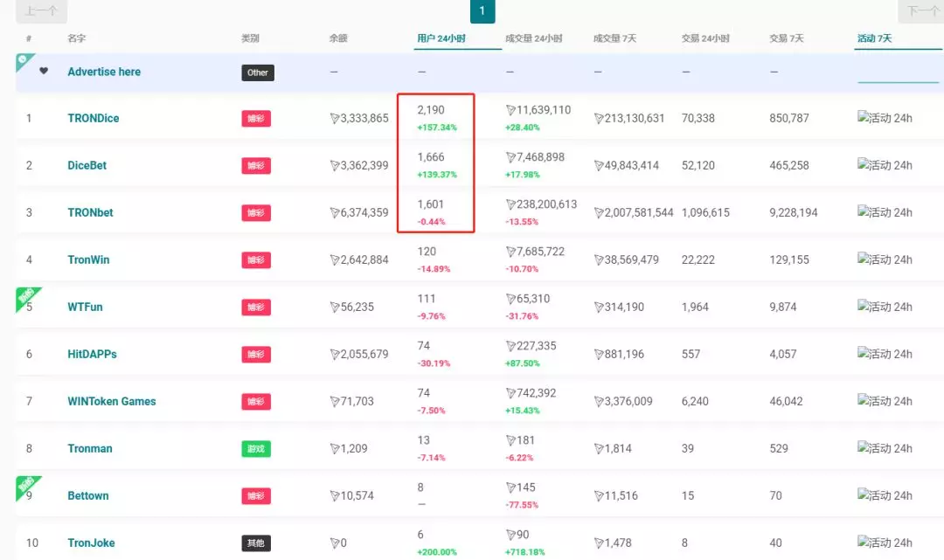Click the dark category tag for TronJoke
Viewport: 944px width, 560px height.
point(256,543)
